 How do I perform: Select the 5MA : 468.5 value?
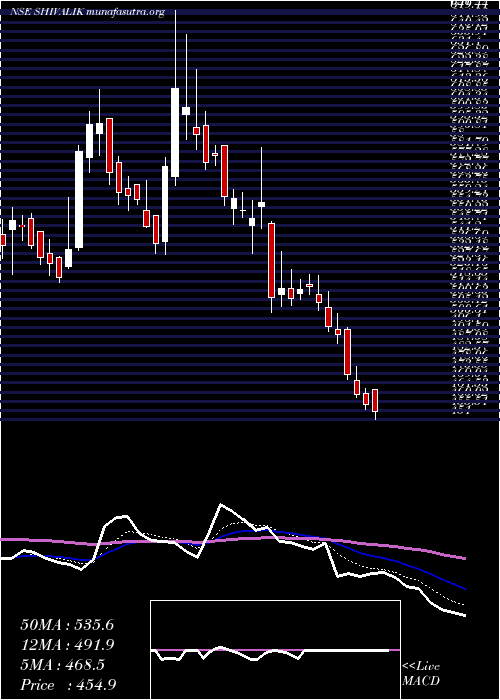tap(62, 665)
